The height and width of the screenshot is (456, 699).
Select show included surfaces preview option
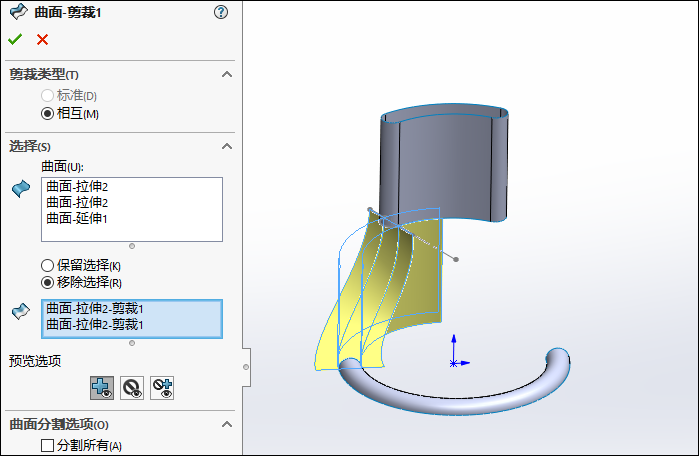tap(102, 388)
